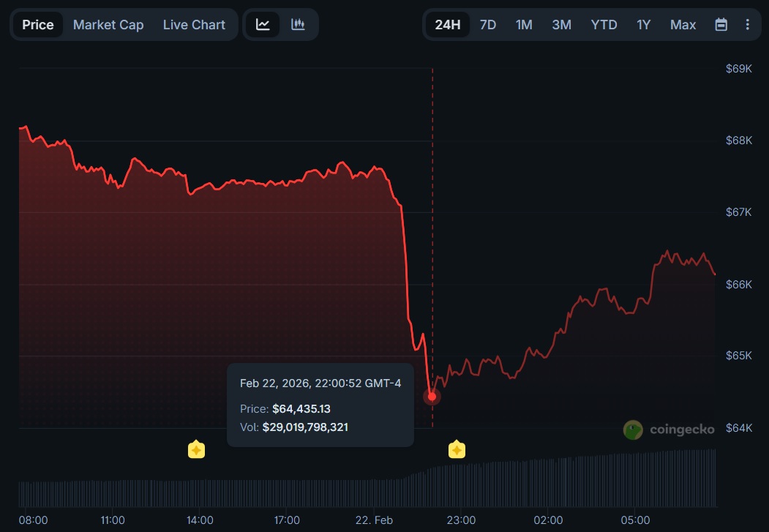Image resolution: width=769 pixels, height=532 pixels.
Task: Click the news marker near 23:00
Action: coord(457,449)
